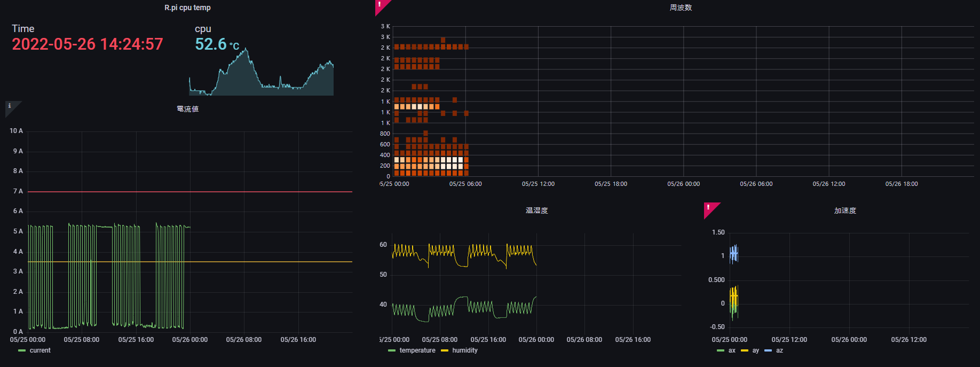Click the time value 2022-05-26 14:24:57
Viewport: 980px width, 367px height.
88,44
